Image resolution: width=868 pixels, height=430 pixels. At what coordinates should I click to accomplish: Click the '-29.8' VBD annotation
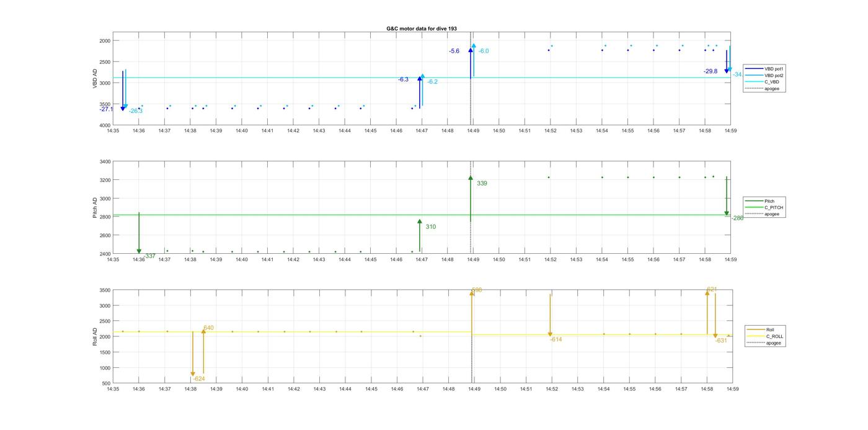tap(711, 71)
